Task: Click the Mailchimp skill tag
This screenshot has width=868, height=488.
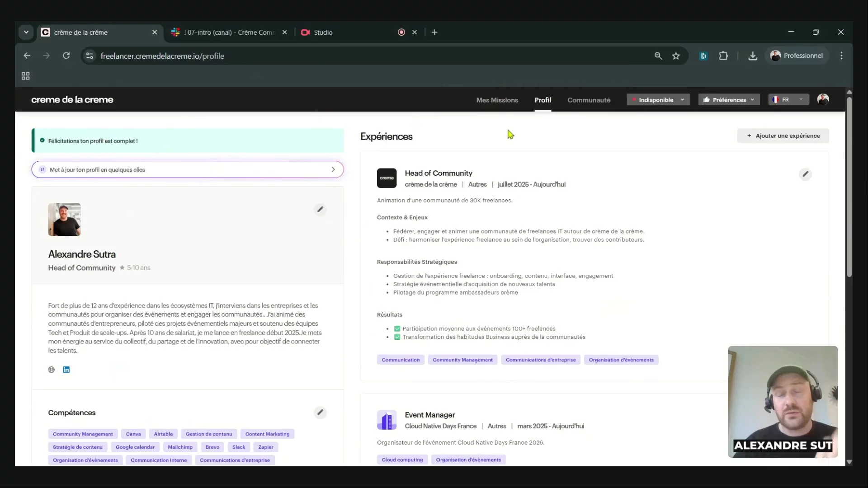Action: (x=180, y=447)
